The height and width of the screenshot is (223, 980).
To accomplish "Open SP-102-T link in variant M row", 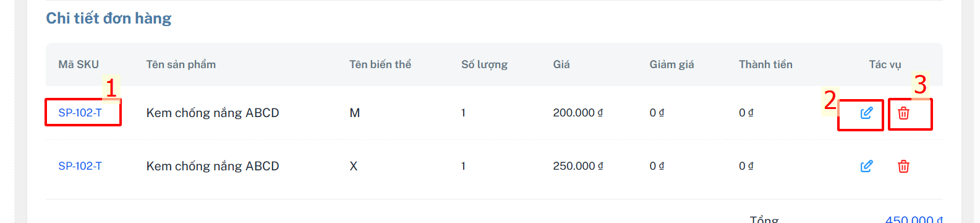I will point(80,113).
